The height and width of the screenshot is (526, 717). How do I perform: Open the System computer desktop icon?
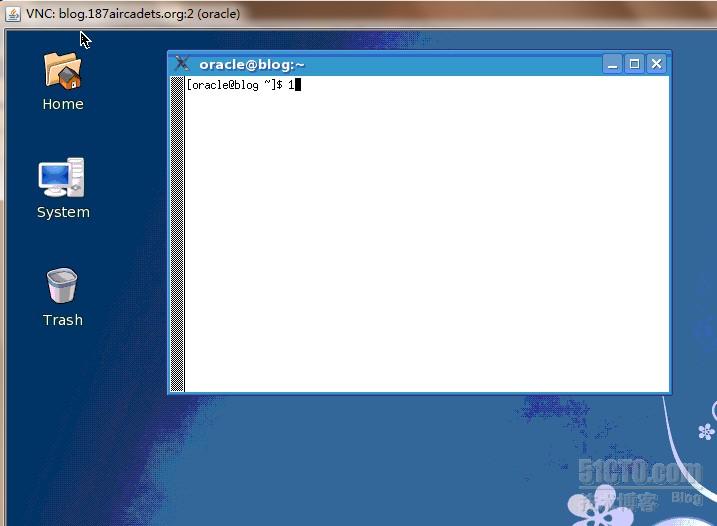[62, 177]
